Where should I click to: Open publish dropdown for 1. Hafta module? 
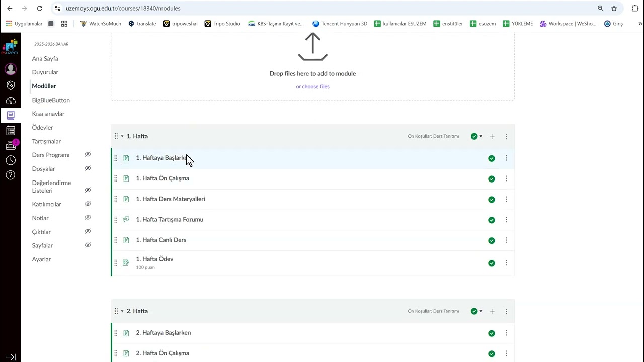(476, 136)
